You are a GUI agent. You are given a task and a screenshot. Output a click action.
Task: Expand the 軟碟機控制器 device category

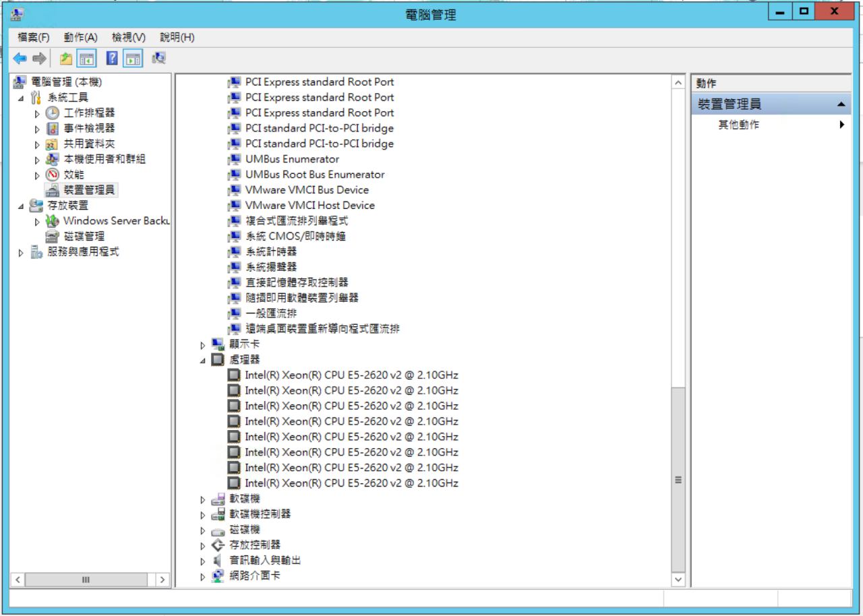(203, 515)
